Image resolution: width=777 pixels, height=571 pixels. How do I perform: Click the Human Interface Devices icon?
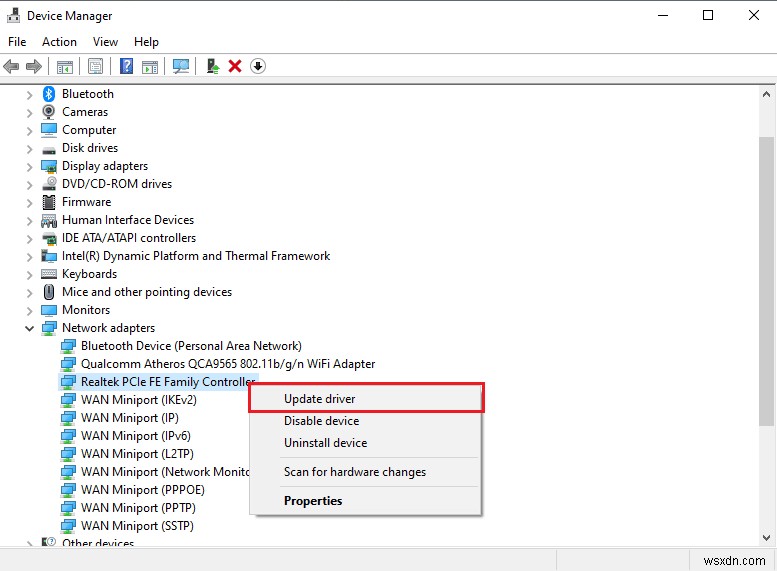click(x=49, y=220)
